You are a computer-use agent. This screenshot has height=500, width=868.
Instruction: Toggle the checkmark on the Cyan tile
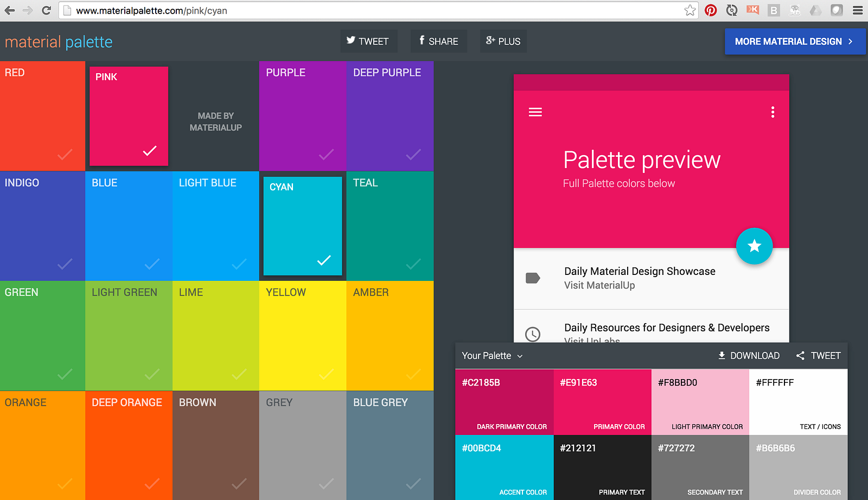tap(324, 260)
